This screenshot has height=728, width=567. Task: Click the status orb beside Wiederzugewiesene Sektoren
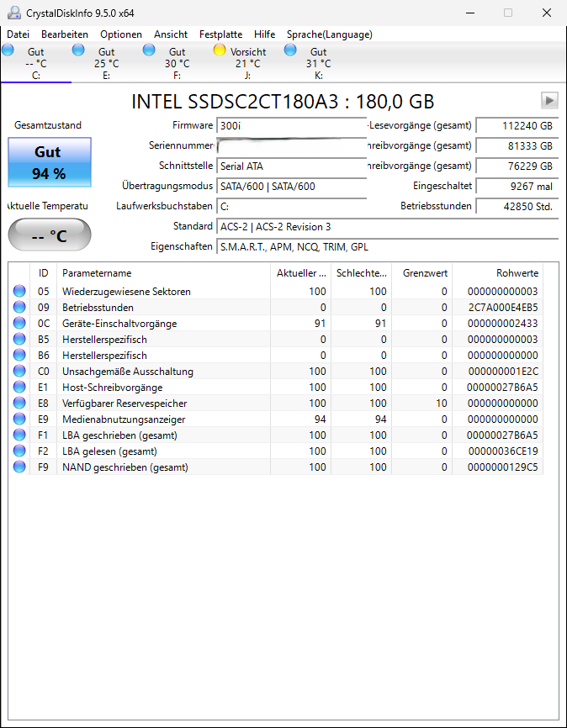19,292
